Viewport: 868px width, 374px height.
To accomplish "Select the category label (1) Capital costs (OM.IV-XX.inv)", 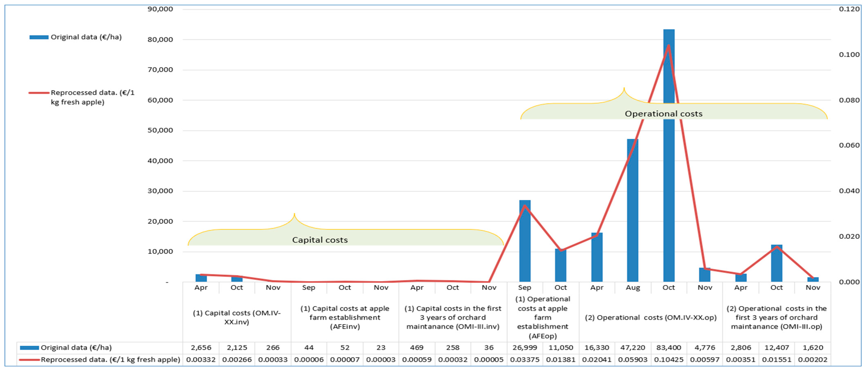I will 237,317.
